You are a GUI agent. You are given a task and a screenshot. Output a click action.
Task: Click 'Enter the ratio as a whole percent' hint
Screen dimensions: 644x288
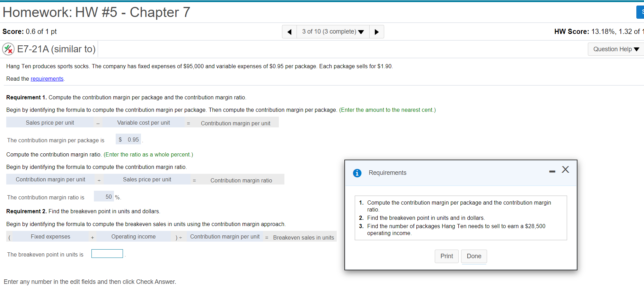point(148,154)
